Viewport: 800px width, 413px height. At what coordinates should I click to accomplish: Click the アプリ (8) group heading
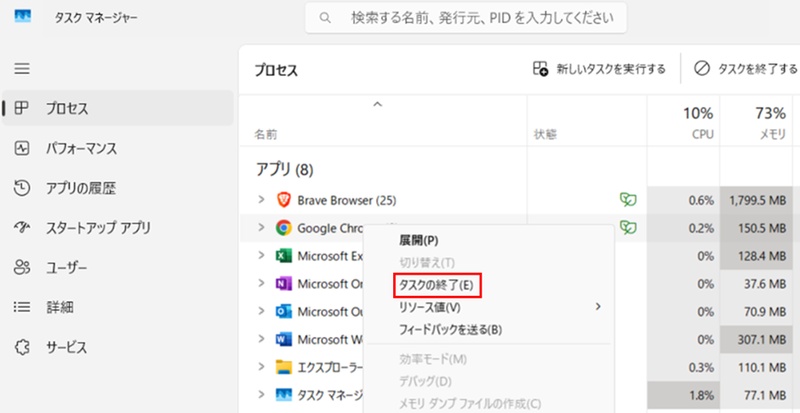[284, 171]
